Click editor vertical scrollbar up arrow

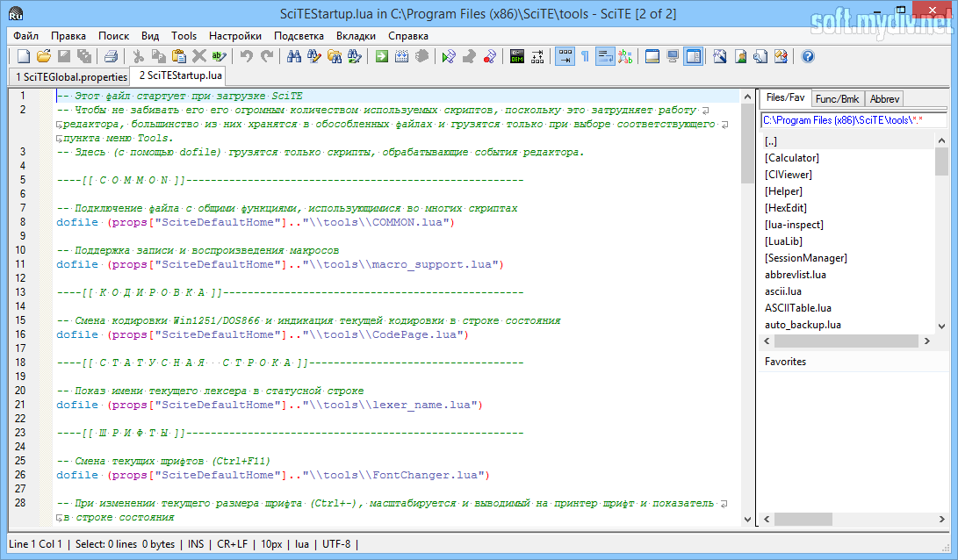click(x=747, y=97)
